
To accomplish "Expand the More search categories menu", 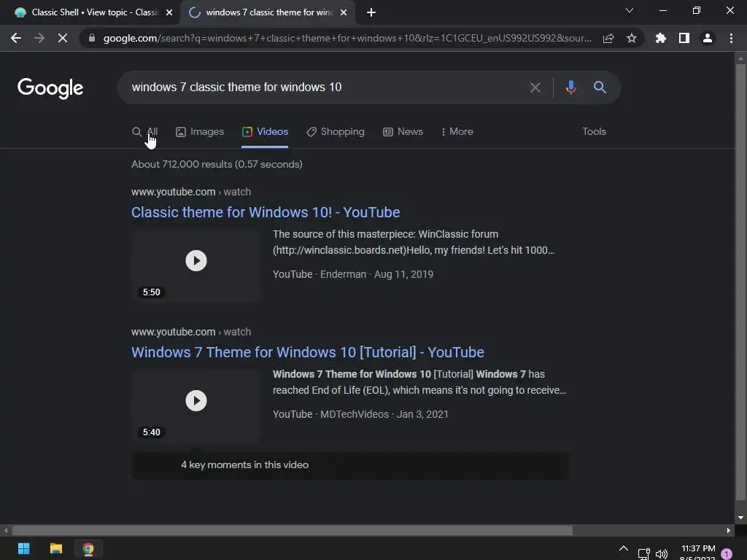I will [x=457, y=131].
